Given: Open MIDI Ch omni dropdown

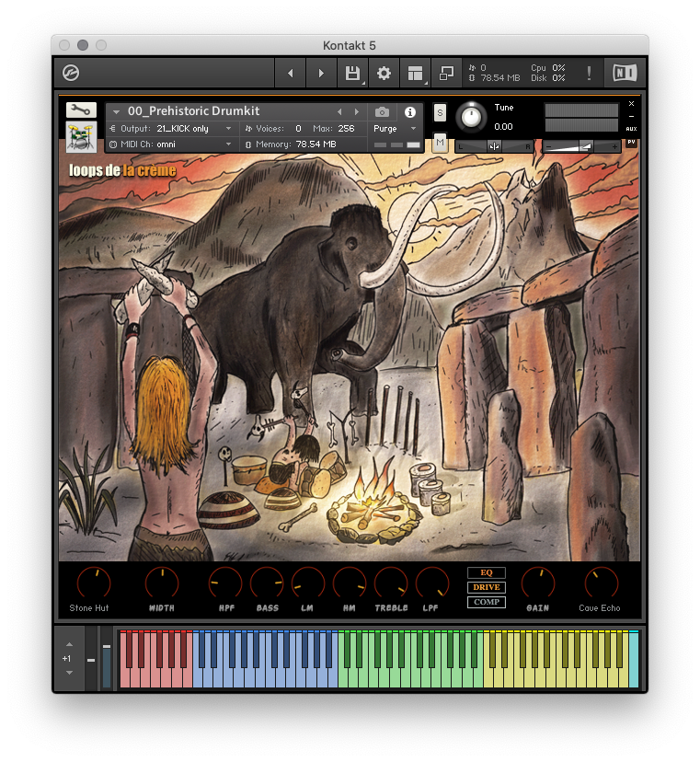Looking at the screenshot, I should tap(171, 144).
